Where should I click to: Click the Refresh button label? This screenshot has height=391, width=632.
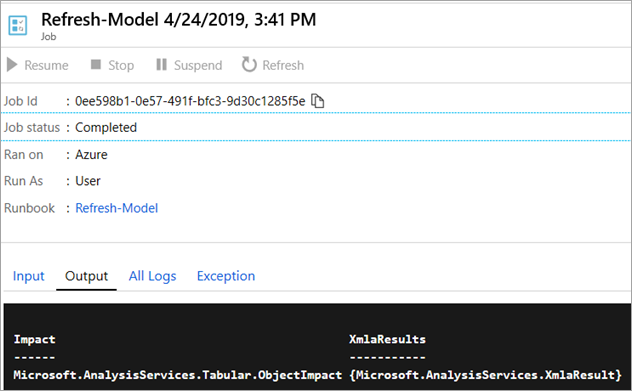[x=283, y=65]
